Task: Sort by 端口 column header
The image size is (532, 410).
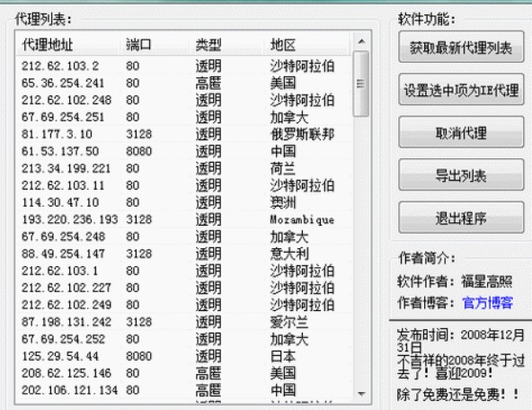Action: click(x=155, y=44)
